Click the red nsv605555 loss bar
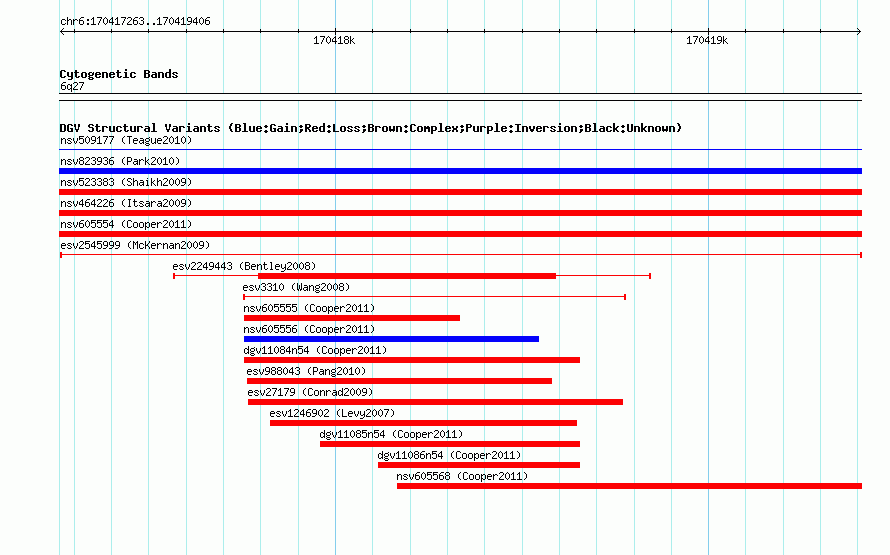This screenshot has height=555, width=890. click(351, 318)
